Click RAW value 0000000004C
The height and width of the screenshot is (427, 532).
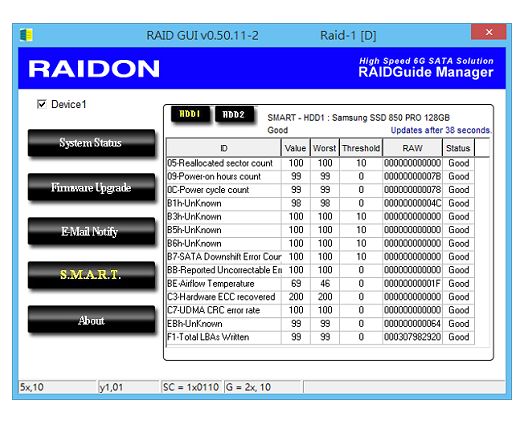[412, 203]
